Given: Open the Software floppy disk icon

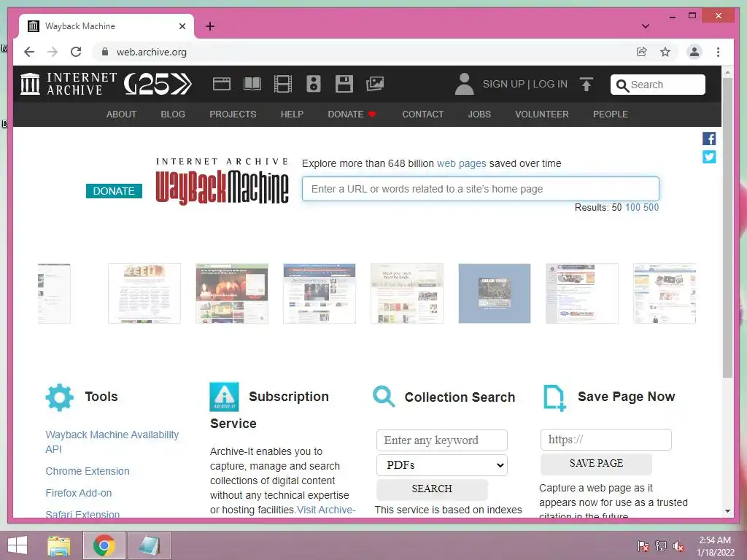Looking at the screenshot, I should point(344,84).
